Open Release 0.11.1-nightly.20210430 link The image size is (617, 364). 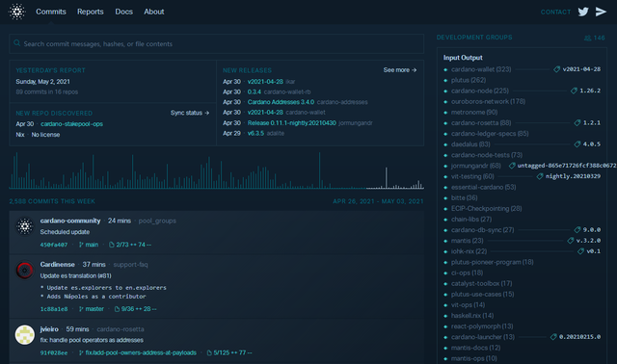pyautogui.click(x=291, y=123)
